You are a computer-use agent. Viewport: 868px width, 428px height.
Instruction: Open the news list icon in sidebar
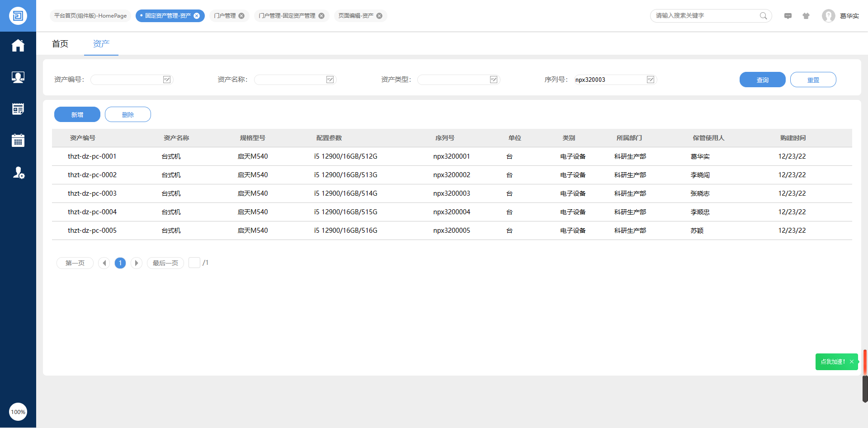pyautogui.click(x=18, y=109)
